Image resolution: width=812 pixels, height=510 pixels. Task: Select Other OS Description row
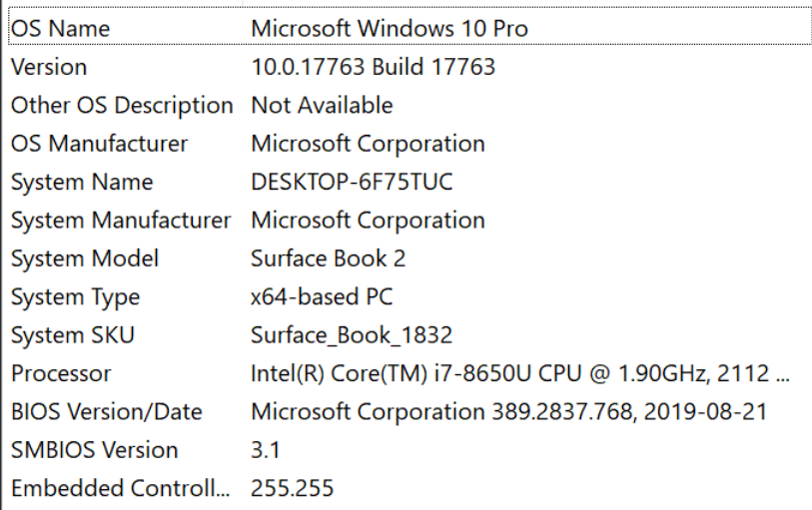click(409, 105)
